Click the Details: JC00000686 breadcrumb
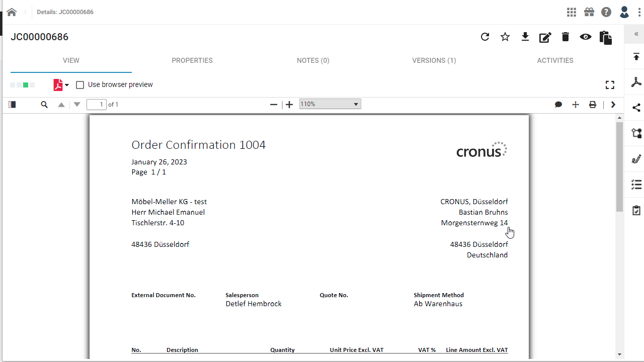 click(65, 12)
